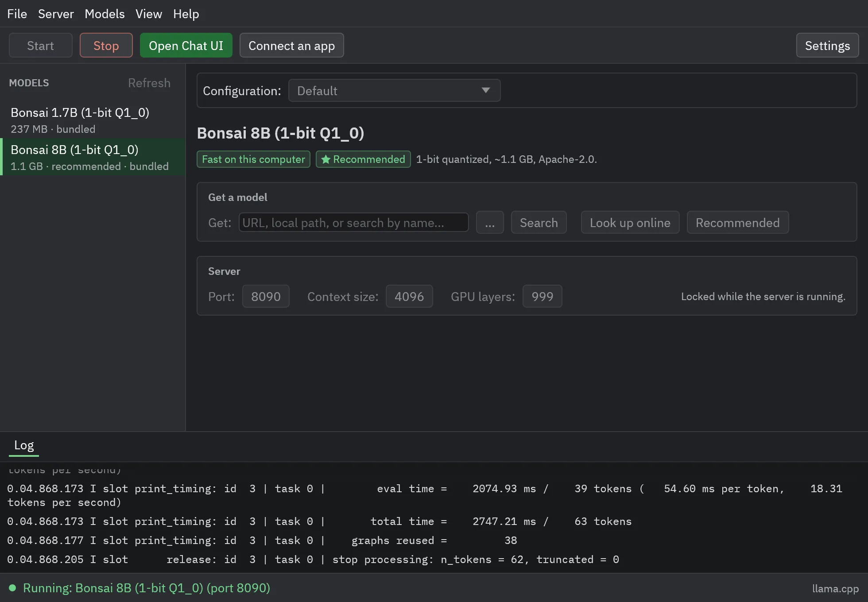Click the MODELS sidebar header
The width and height of the screenshot is (868, 602).
pyautogui.click(x=29, y=83)
